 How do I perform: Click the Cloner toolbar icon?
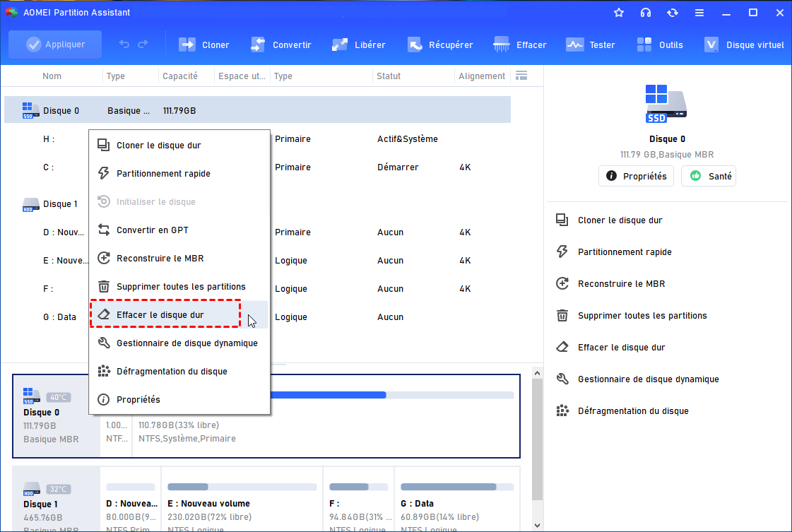click(x=187, y=45)
